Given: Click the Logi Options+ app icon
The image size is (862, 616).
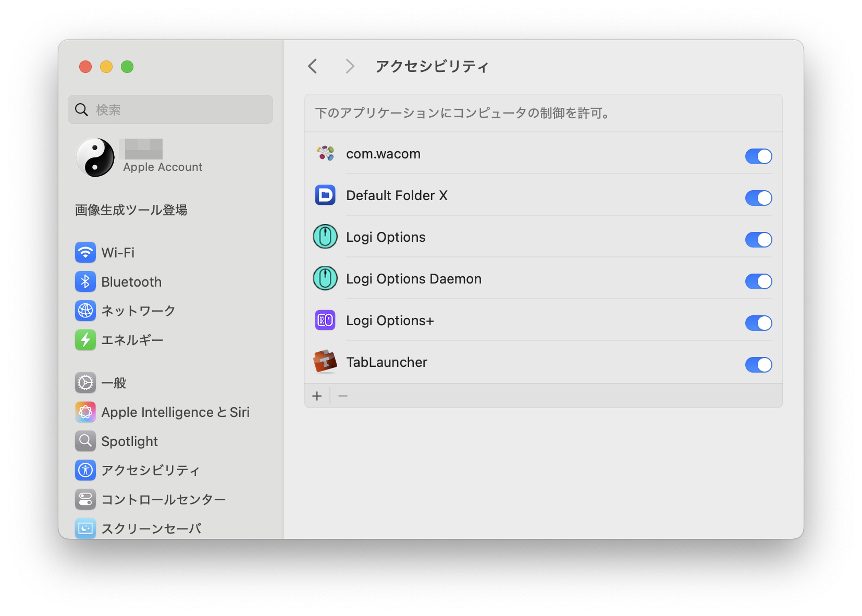Looking at the screenshot, I should pos(325,321).
